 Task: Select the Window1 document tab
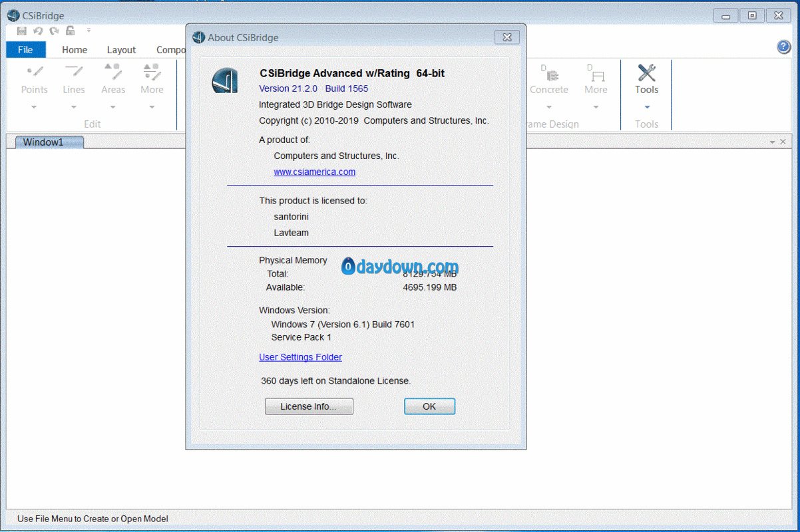point(50,142)
